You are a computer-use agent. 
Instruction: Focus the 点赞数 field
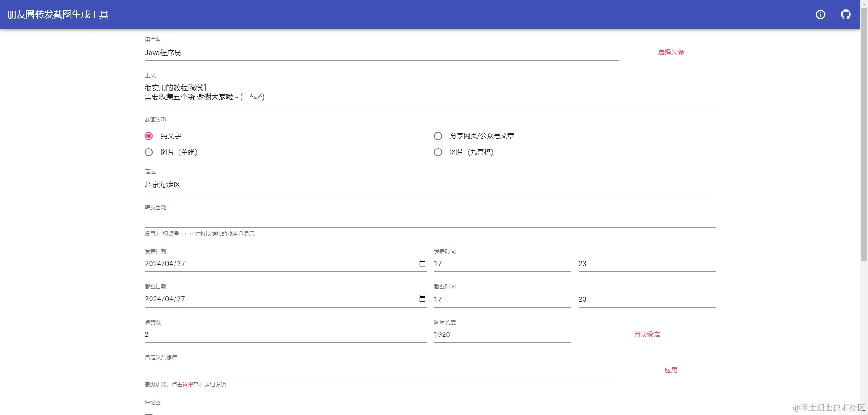tap(285, 335)
